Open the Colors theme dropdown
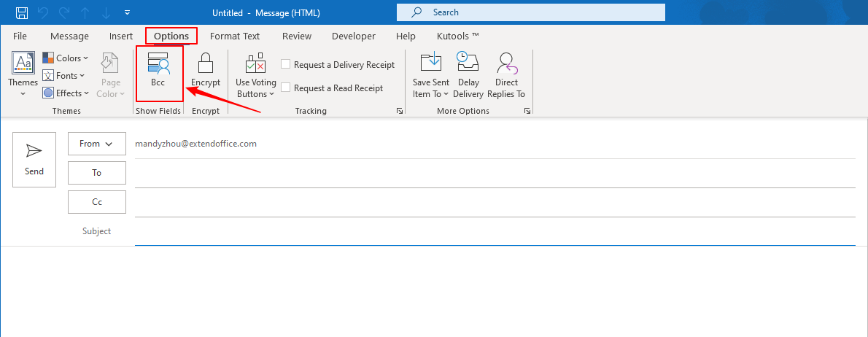Image resolution: width=868 pixels, height=337 pixels. point(66,58)
